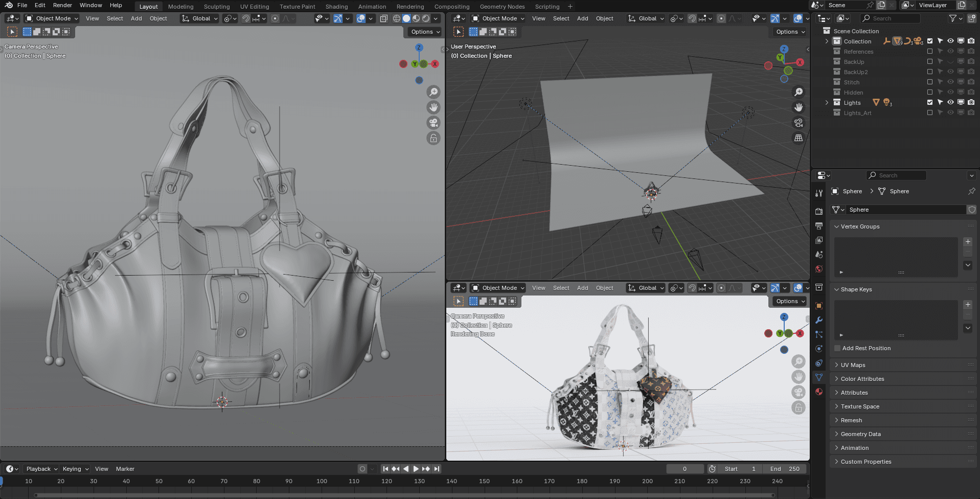Check the Add Rest Position checkbox
Image resolution: width=980 pixels, height=499 pixels.
(x=837, y=348)
